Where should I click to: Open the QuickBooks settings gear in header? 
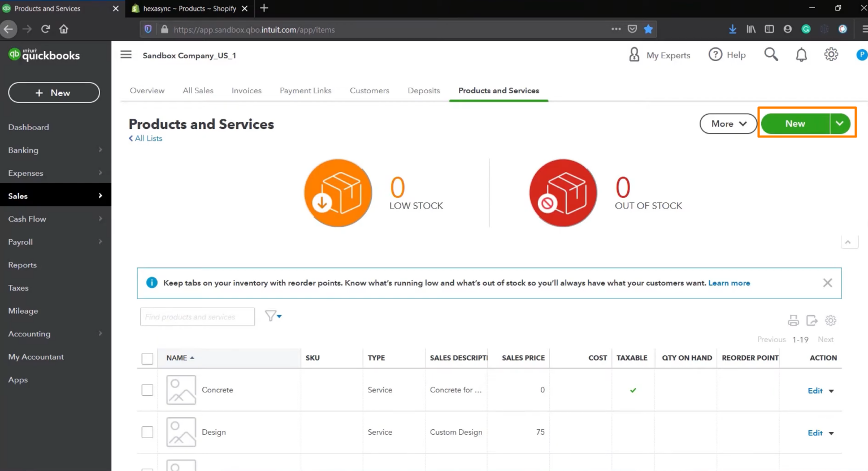click(x=831, y=54)
